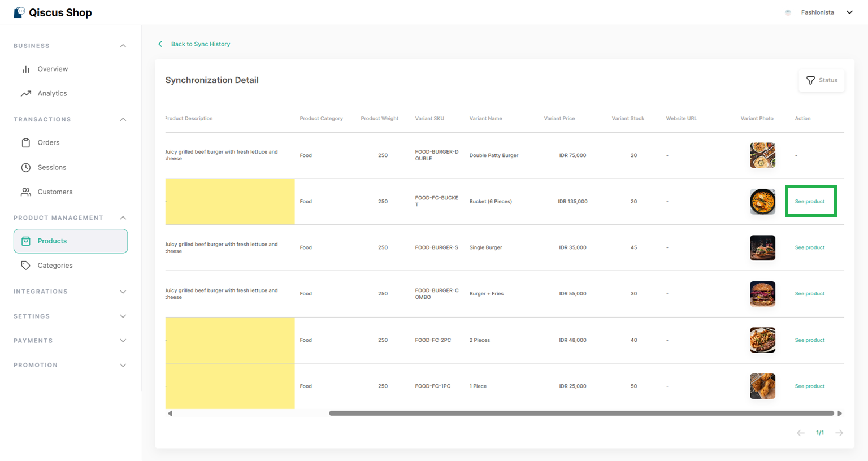Click the Qiscus Shop logo icon
This screenshot has height=461, width=868.
19,12
